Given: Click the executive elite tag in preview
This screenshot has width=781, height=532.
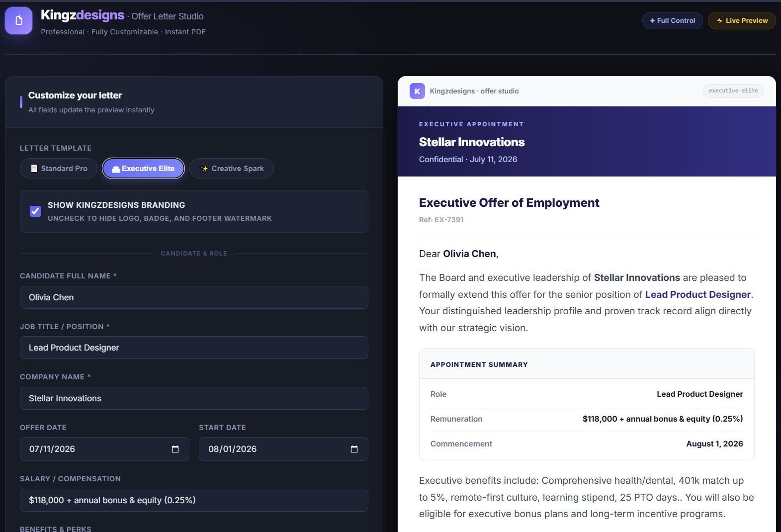Looking at the screenshot, I should click(733, 90).
